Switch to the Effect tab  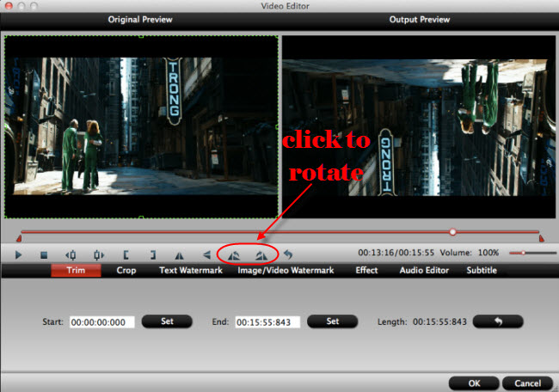pos(366,270)
